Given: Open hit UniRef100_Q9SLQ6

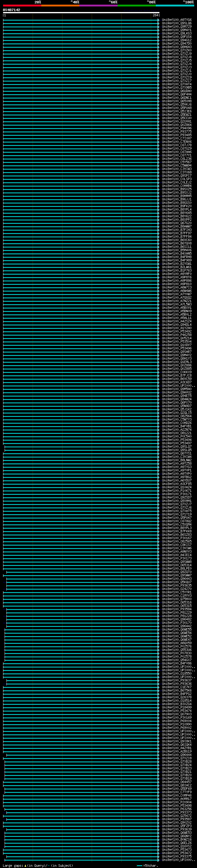Looking at the screenshot, I should coord(177,23).
